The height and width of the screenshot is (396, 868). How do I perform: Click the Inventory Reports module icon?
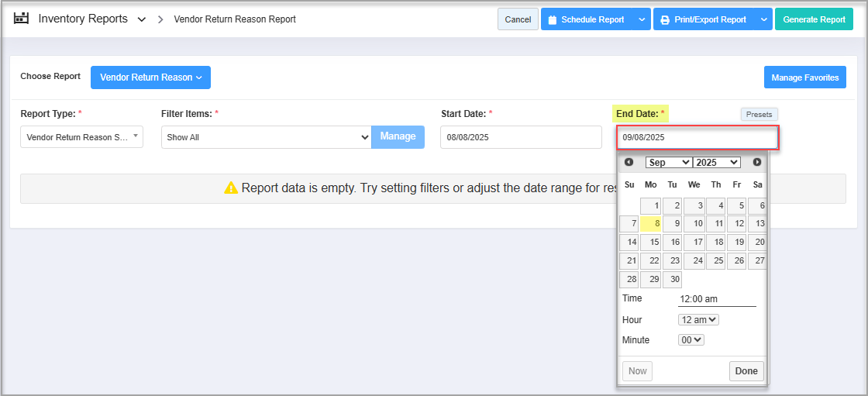coord(21,19)
